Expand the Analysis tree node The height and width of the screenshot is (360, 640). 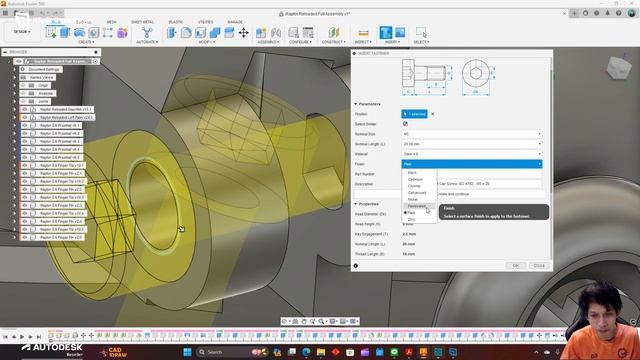15,93
